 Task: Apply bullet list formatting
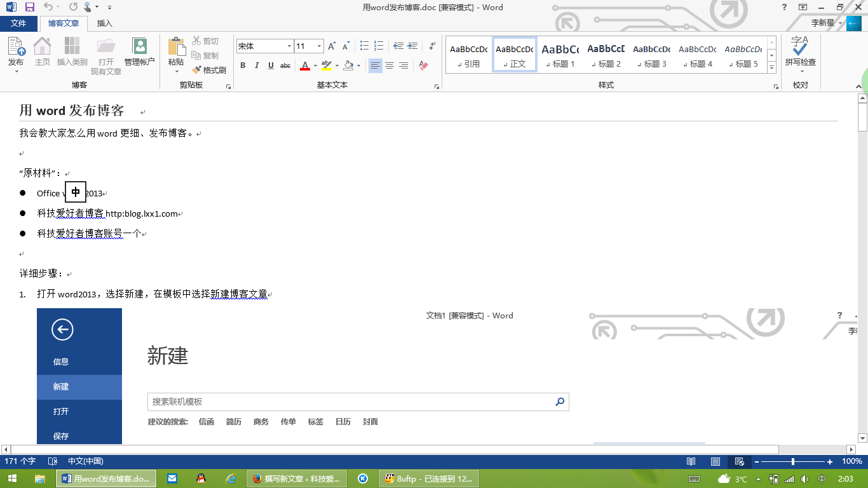pos(365,46)
